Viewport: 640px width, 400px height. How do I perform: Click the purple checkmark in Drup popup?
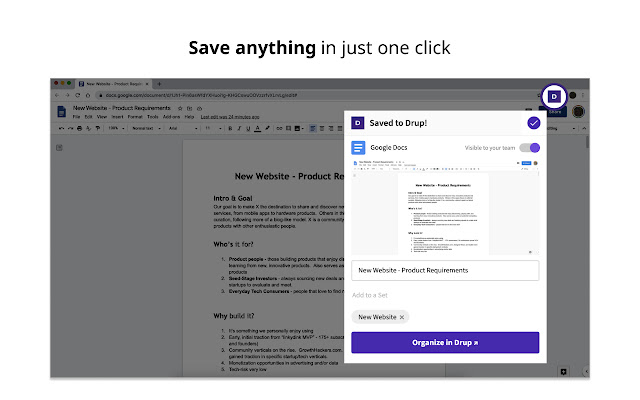point(533,123)
